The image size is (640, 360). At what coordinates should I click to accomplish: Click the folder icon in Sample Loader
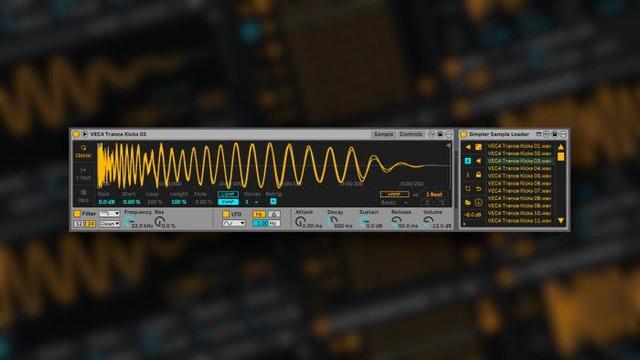click(x=468, y=202)
